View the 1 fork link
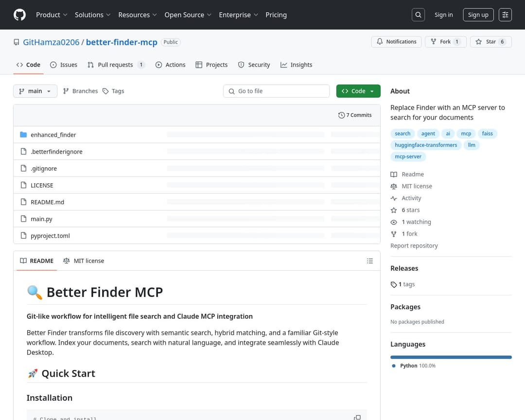The image size is (525, 420). 404,234
